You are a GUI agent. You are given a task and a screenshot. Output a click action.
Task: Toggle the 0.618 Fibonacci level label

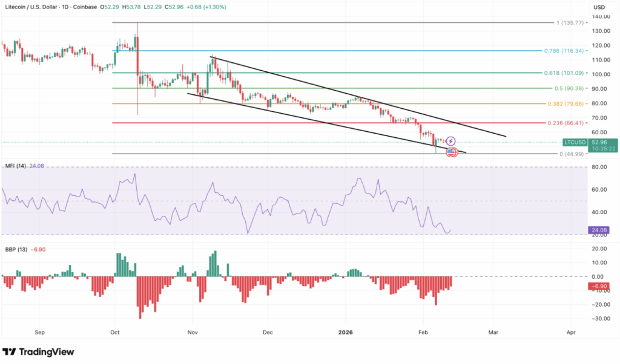pyautogui.click(x=564, y=72)
